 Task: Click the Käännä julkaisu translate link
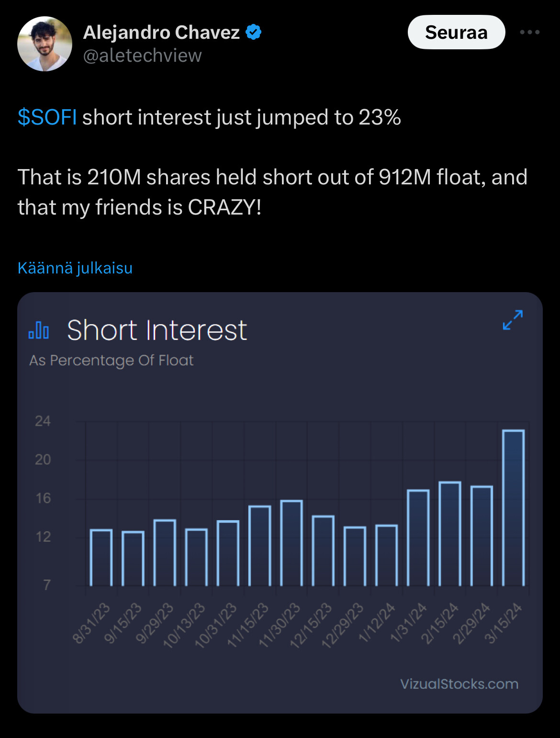click(x=75, y=268)
